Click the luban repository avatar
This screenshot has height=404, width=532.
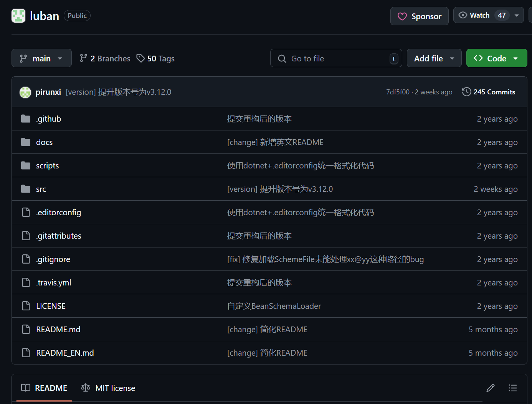pos(18,15)
